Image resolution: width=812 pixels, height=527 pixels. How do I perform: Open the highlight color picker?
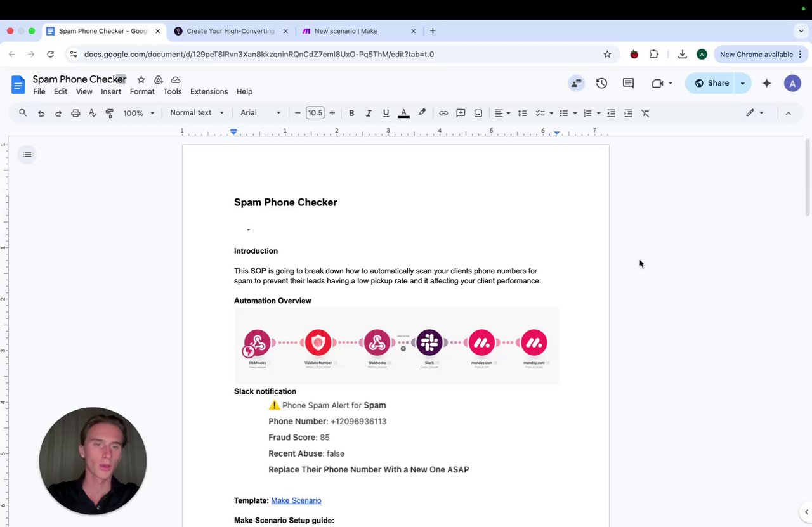tap(422, 113)
